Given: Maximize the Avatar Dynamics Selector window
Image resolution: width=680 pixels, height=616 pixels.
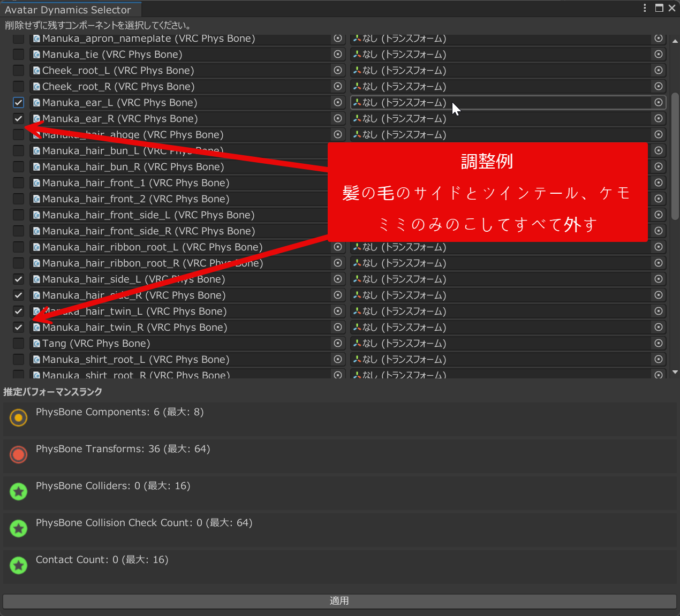Looking at the screenshot, I should point(659,8).
